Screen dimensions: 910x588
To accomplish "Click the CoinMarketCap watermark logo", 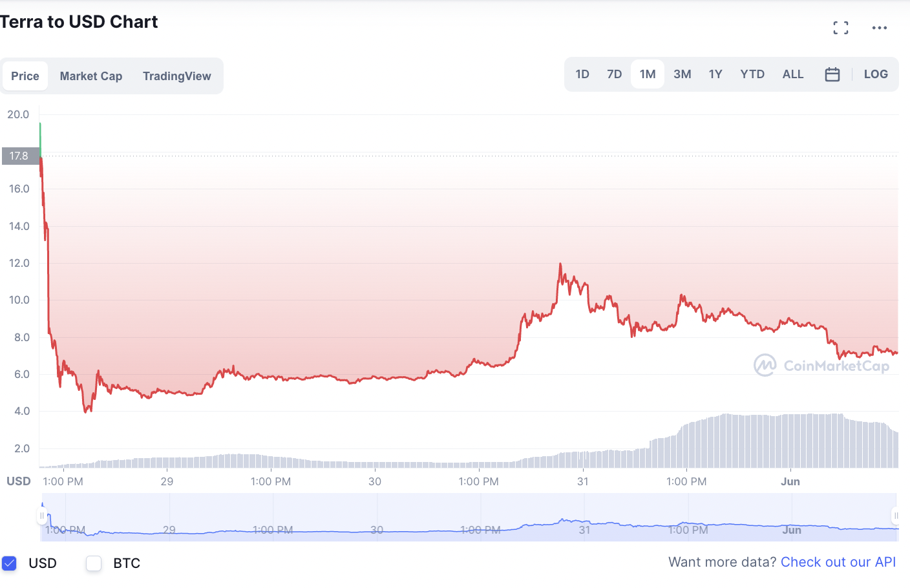I will (x=821, y=365).
